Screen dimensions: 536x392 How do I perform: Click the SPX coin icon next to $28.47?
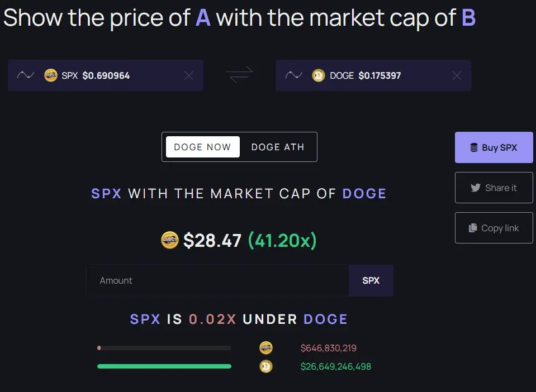click(170, 240)
